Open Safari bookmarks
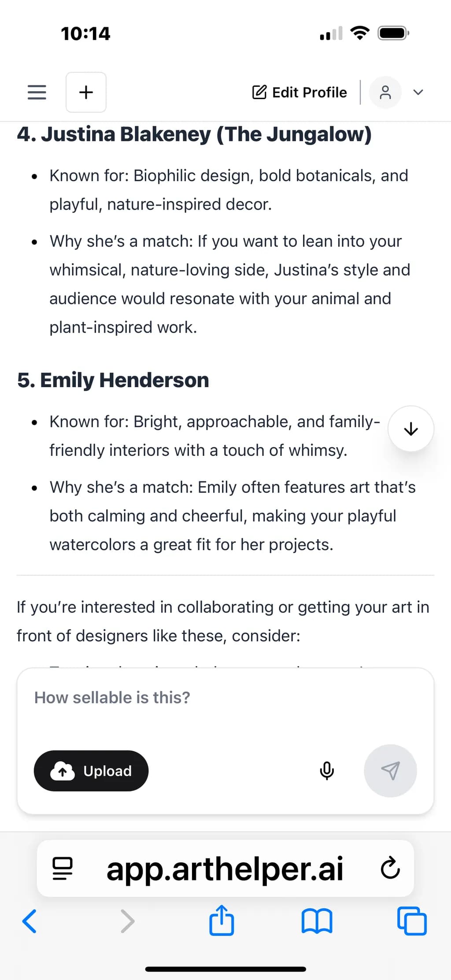 point(317,921)
